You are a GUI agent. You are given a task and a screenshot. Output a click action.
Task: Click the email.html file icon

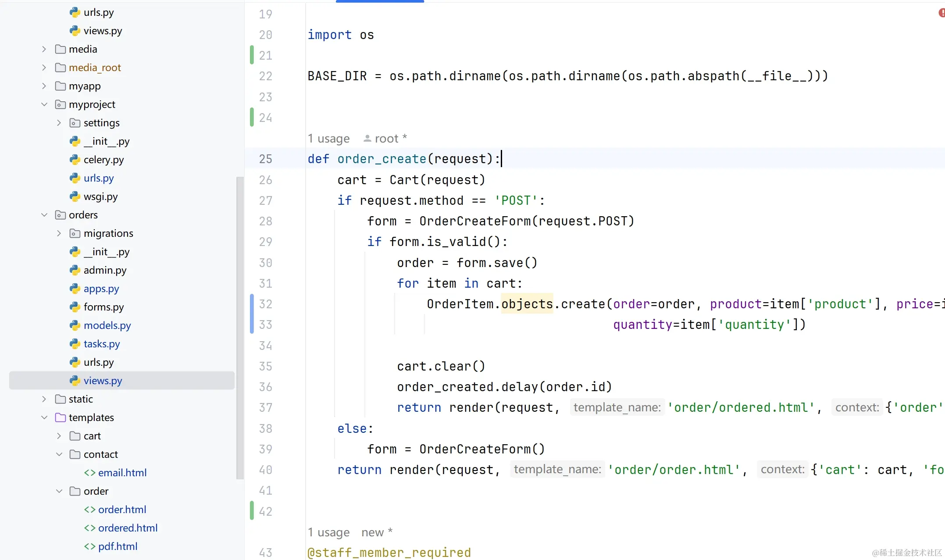(90, 473)
